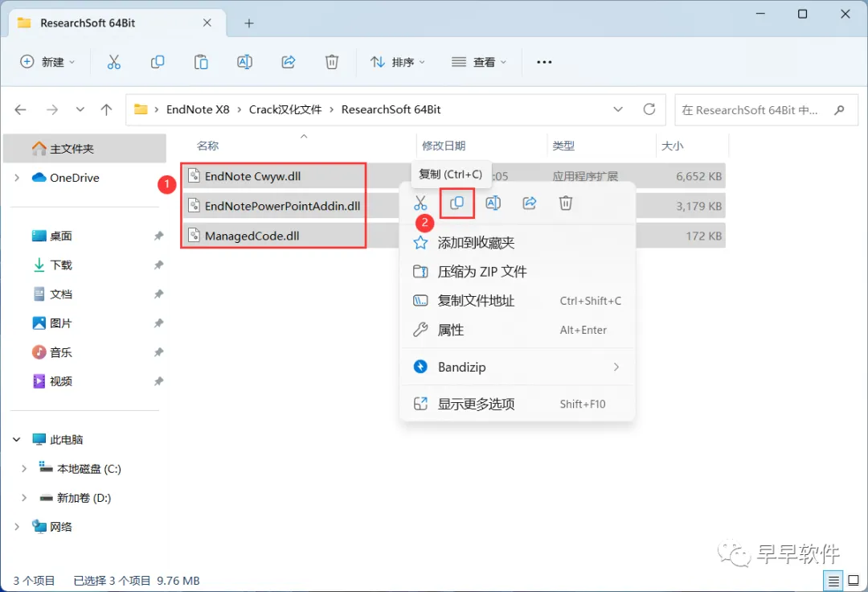Select 属性 menu entry

[x=517, y=330]
